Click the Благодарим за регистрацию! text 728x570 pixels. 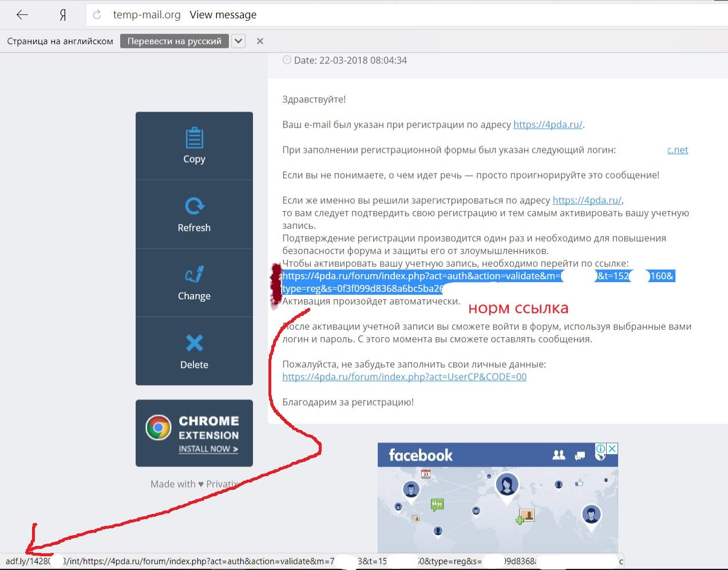[x=348, y=402]
